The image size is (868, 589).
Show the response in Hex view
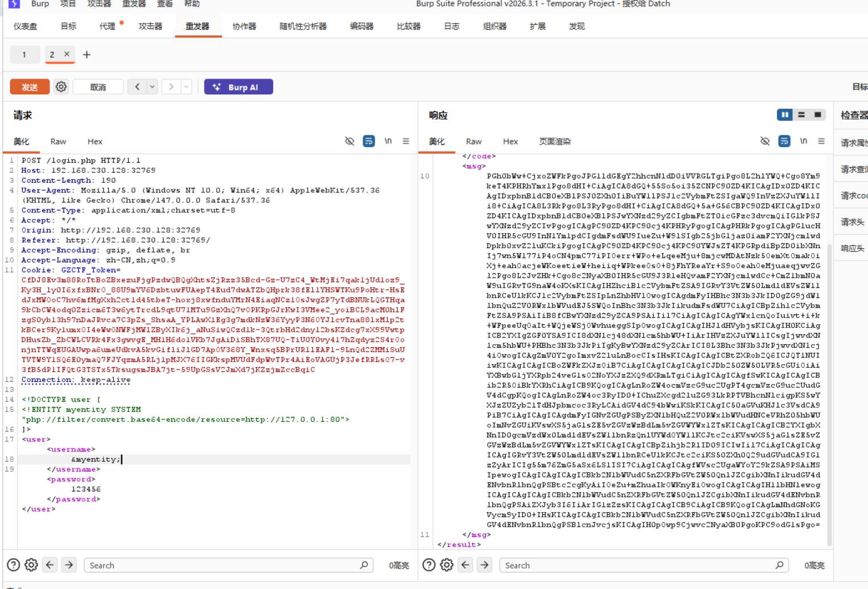[x=511, y=141]
